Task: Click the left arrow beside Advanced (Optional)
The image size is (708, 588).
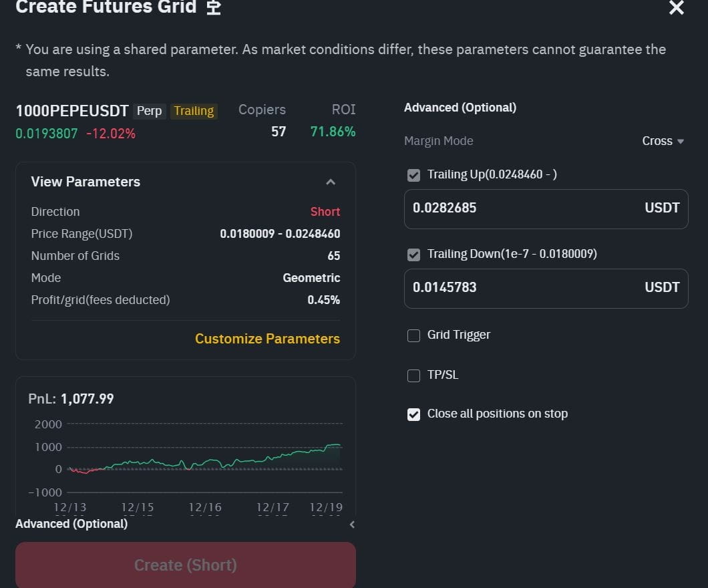Action: coord(352,525)
